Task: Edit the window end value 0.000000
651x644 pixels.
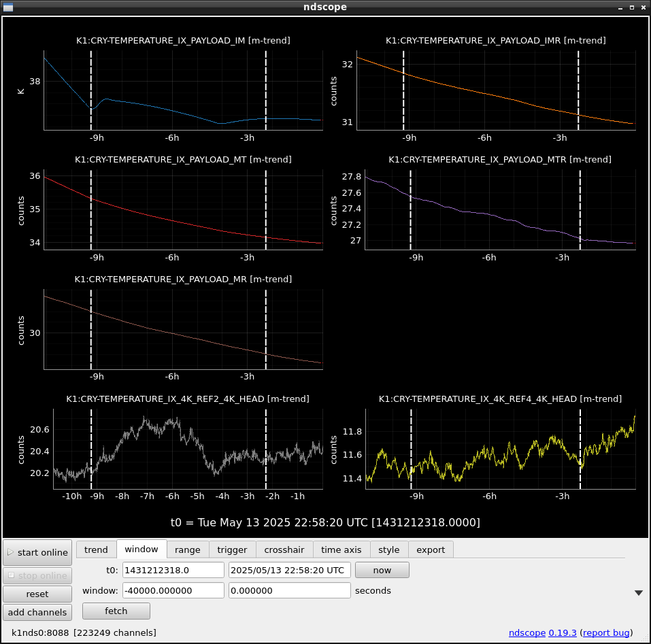Action: click(x=289, y=590)
